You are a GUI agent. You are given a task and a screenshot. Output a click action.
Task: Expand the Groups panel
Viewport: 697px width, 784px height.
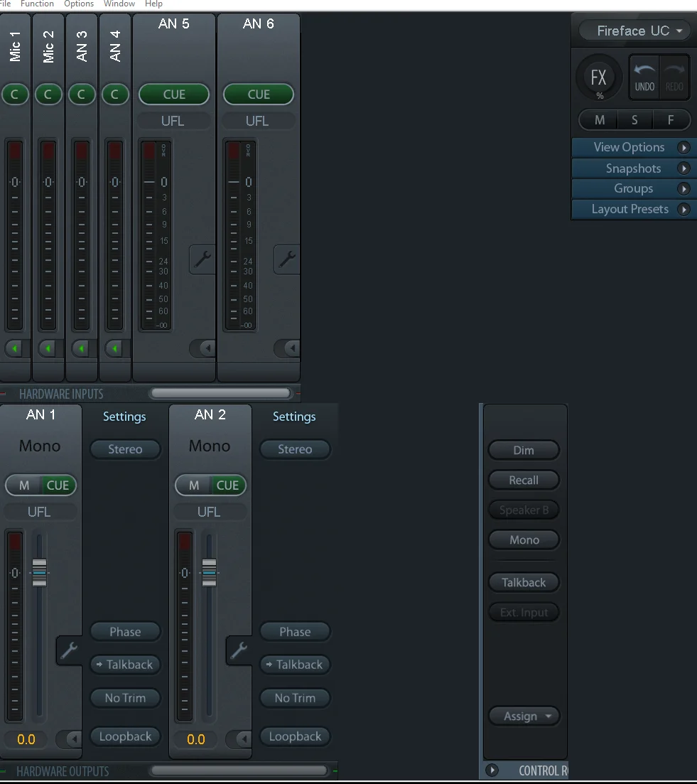click(x=634, y=188)
